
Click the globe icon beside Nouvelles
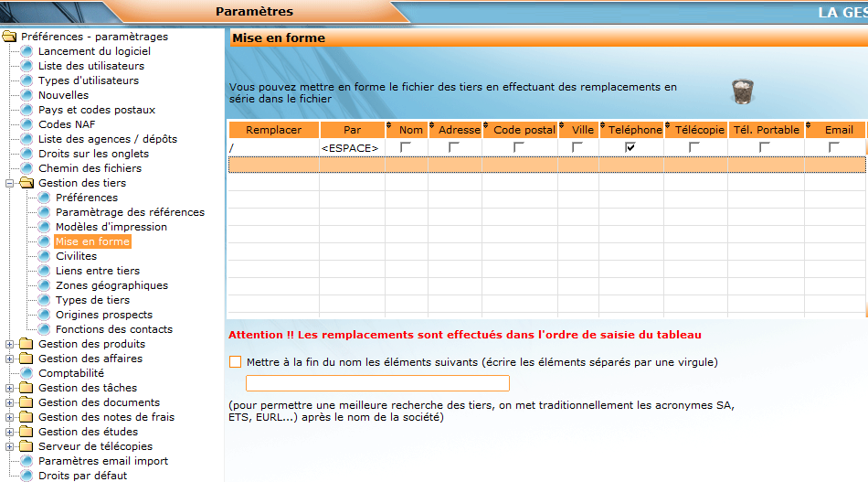(26, 95)
